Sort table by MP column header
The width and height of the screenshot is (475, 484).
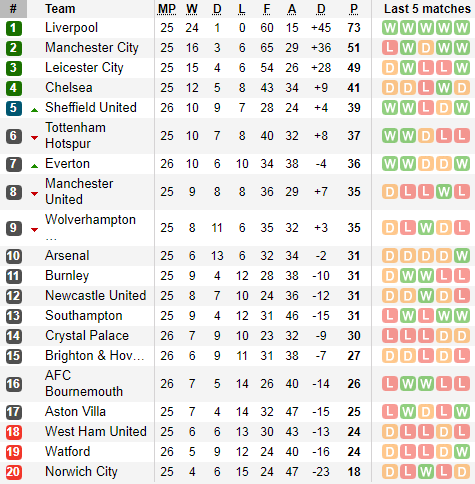167,9
